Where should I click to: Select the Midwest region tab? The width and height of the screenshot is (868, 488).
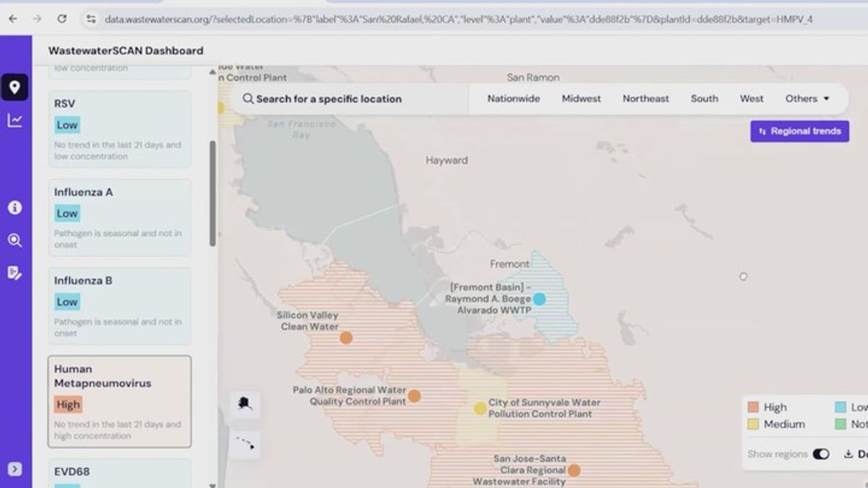tap(581, 99)
